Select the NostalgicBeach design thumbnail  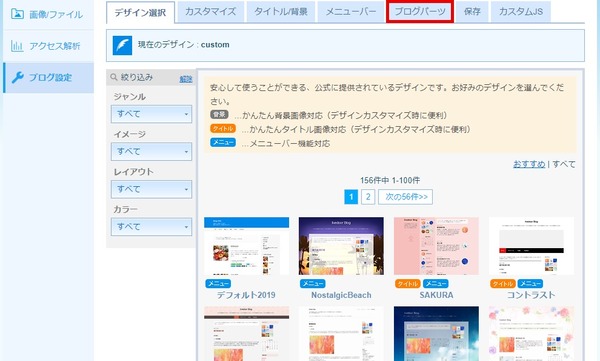point(341,246)
